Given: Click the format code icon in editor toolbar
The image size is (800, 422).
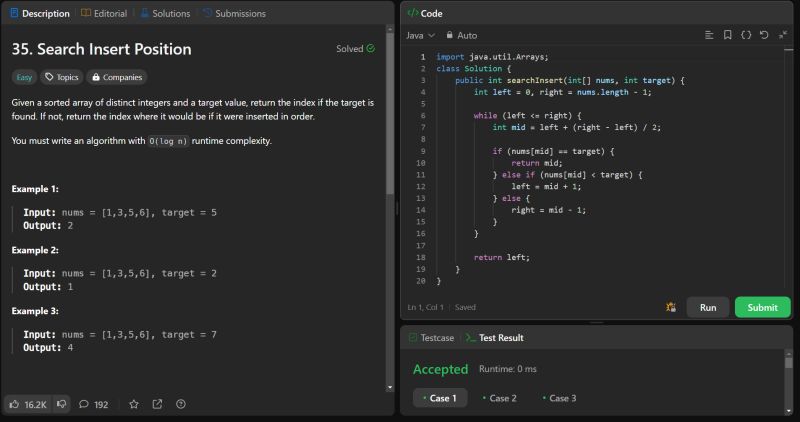Looking at the screenshot, I should (x=709, y=35).
